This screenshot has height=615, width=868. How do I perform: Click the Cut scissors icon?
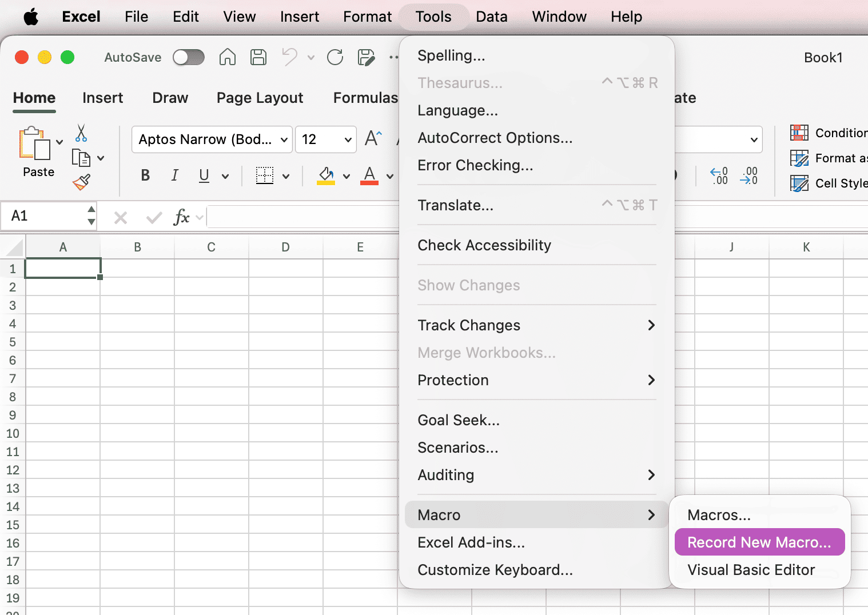[x=81, y=133]
